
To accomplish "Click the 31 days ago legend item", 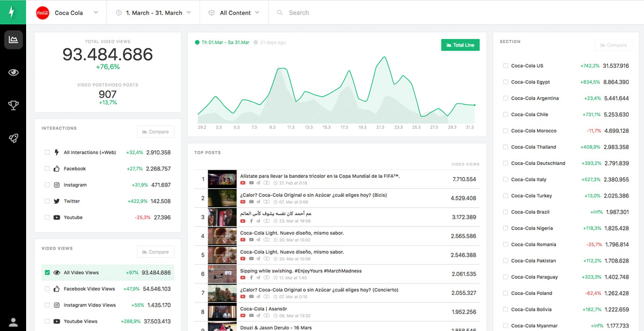I will click(270, 42).
